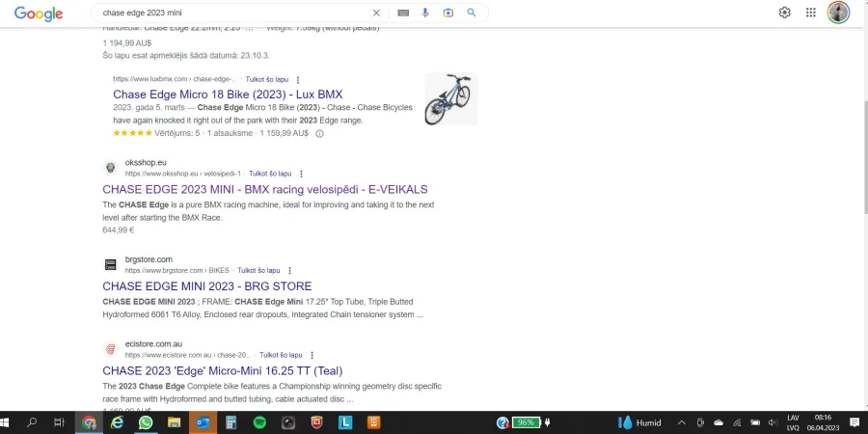
Task: Switch the LAV LVQ input language
Action: pos(794,423)
